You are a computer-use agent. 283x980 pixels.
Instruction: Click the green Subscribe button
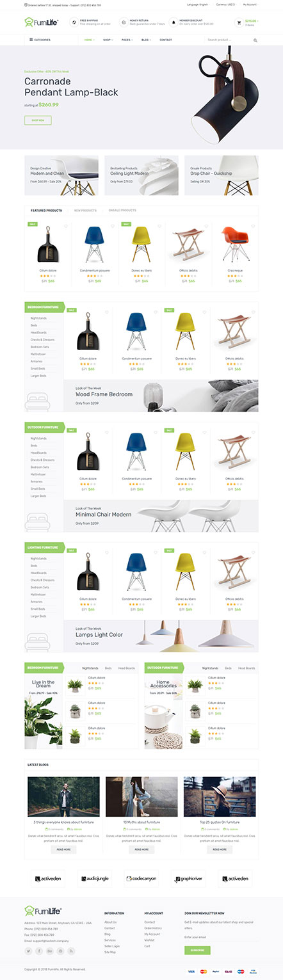click(197, 950)
